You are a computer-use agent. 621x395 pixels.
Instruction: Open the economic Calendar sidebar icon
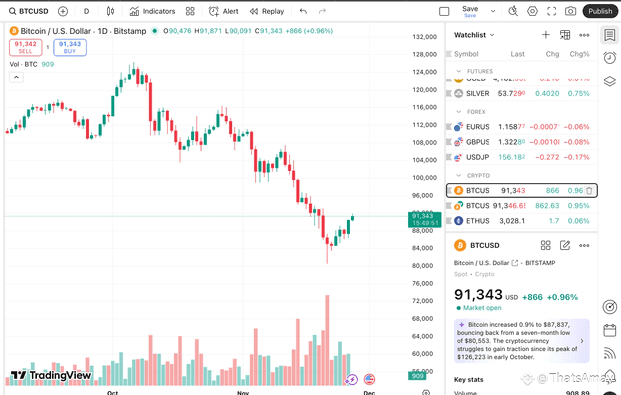[610, 330]
